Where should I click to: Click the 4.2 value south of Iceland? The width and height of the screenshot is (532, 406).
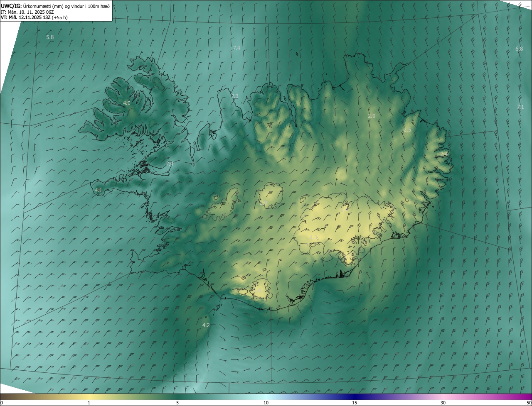[x=206, y=325]
